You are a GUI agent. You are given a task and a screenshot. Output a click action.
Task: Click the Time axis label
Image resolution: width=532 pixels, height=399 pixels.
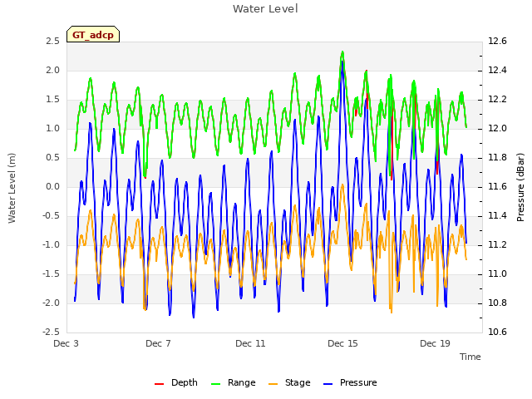tap(470, 357)
